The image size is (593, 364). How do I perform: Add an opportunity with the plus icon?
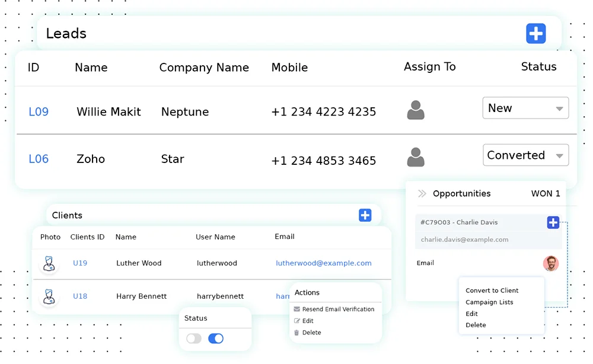click(x=553, y=222)
